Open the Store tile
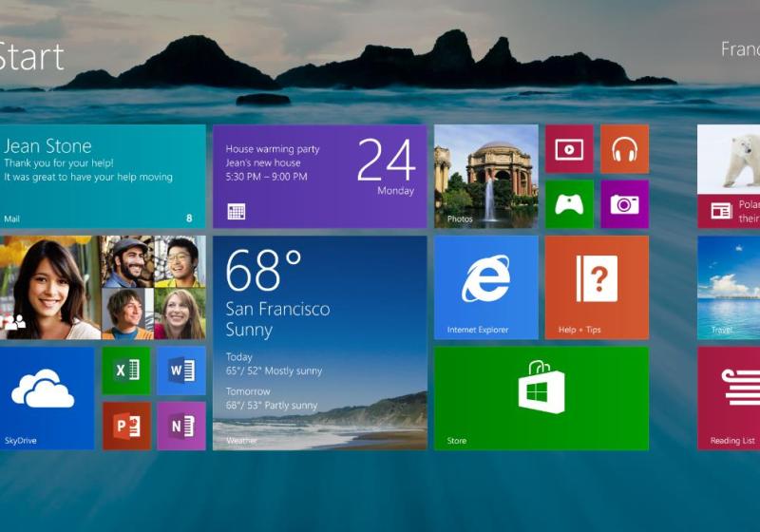Viewport: 760px width, 532px height. (x=541, y=398)
